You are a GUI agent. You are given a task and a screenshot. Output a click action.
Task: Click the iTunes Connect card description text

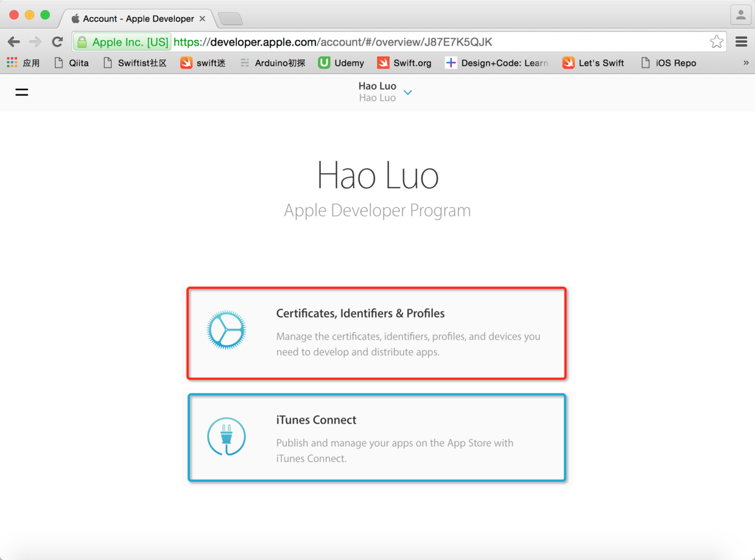[395, 450]
